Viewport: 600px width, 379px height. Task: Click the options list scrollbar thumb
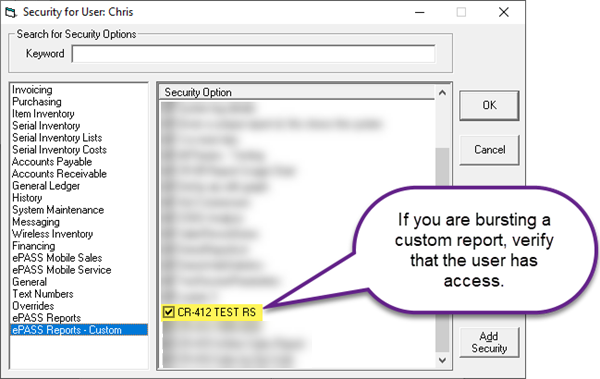coord(442,250)
